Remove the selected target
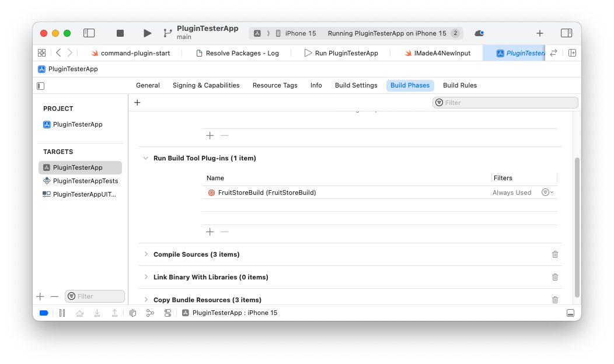 click(54, 297)
